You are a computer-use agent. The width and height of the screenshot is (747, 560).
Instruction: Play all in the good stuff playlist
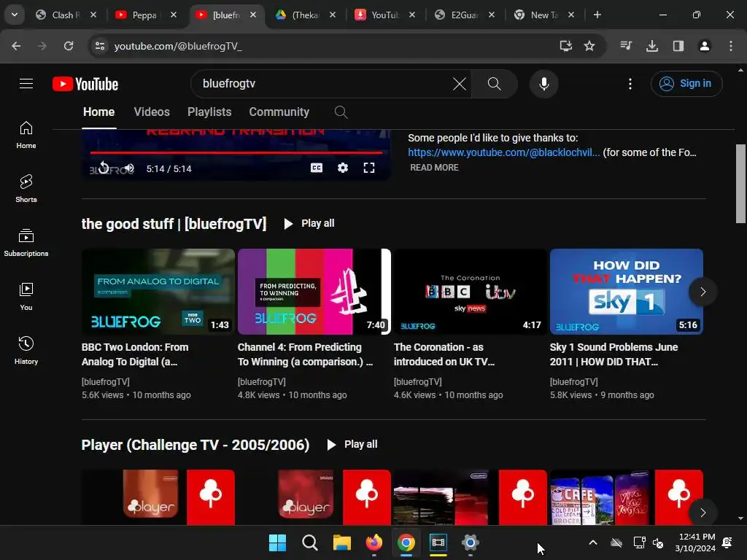point(309,223)
